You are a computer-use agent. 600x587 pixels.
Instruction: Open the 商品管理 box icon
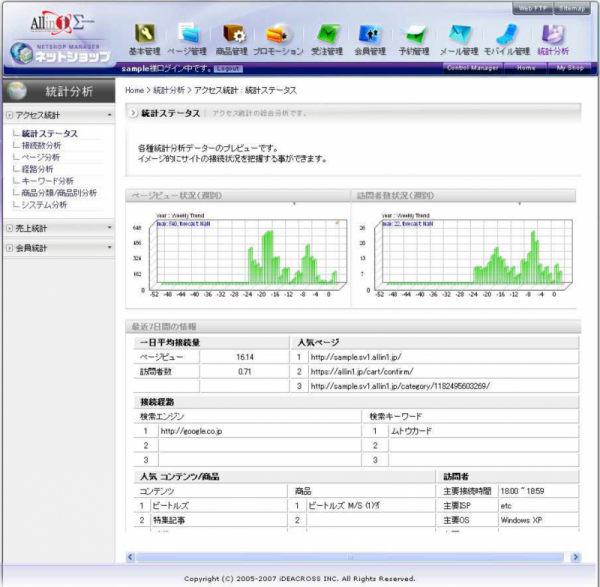233,33
